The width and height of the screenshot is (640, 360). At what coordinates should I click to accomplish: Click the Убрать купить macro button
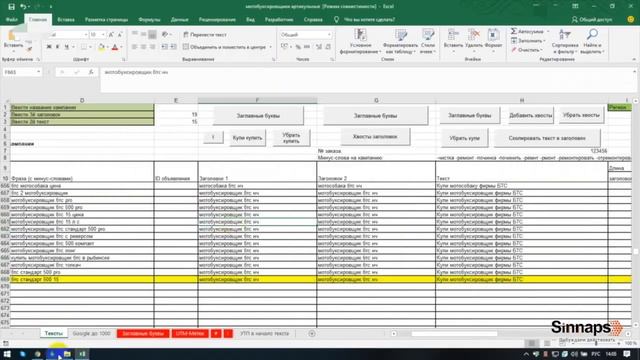(x=291, y=138)
